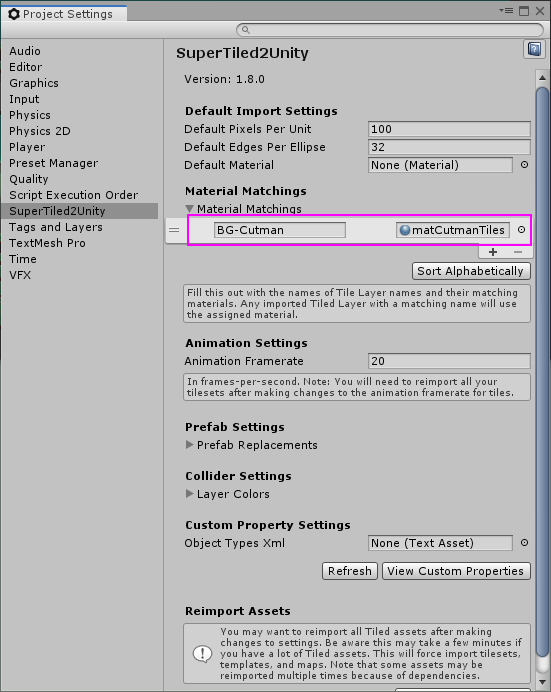The height and width of the screenshot is (692, 551).
Task: Open the Script Execution Order category
Action: (x=74, y=195)
